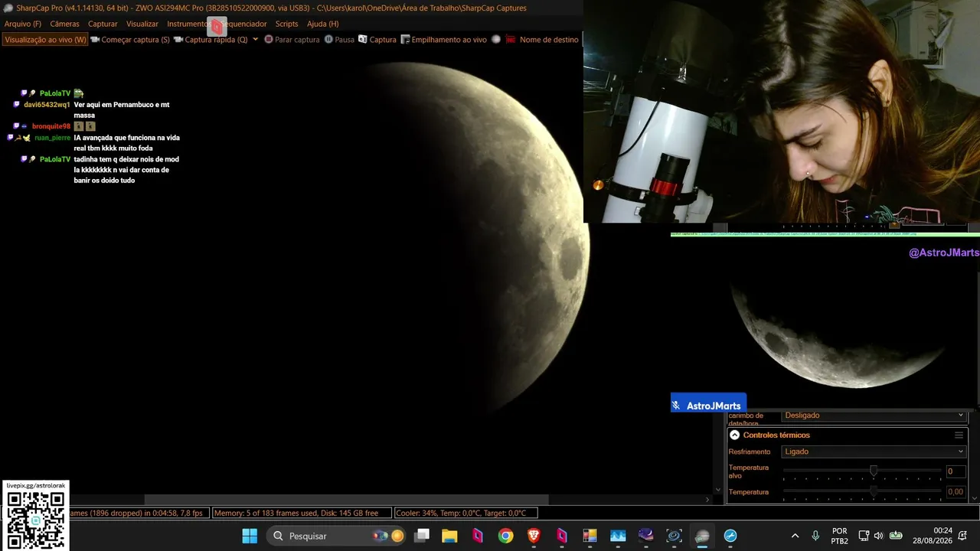Click the Captura snapshot button
Viewport: 980px width, 551px height.
coord(377,39)
